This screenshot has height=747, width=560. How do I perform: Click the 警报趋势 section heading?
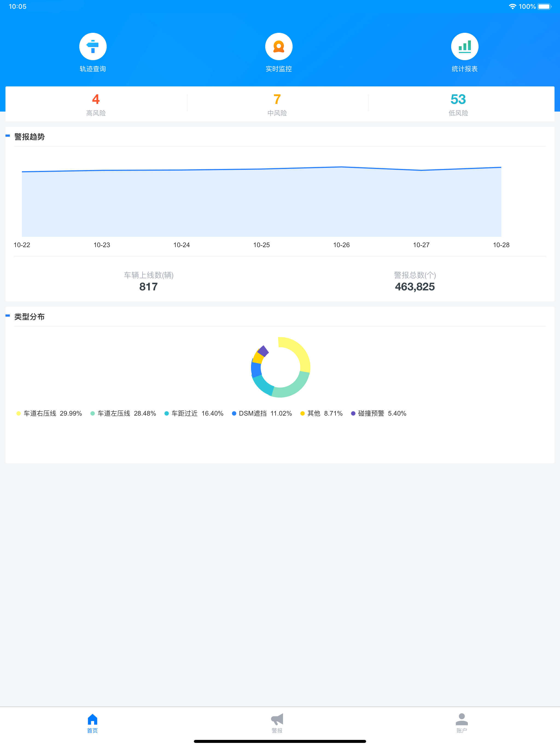pyautogui.click(x=29, y=137)
